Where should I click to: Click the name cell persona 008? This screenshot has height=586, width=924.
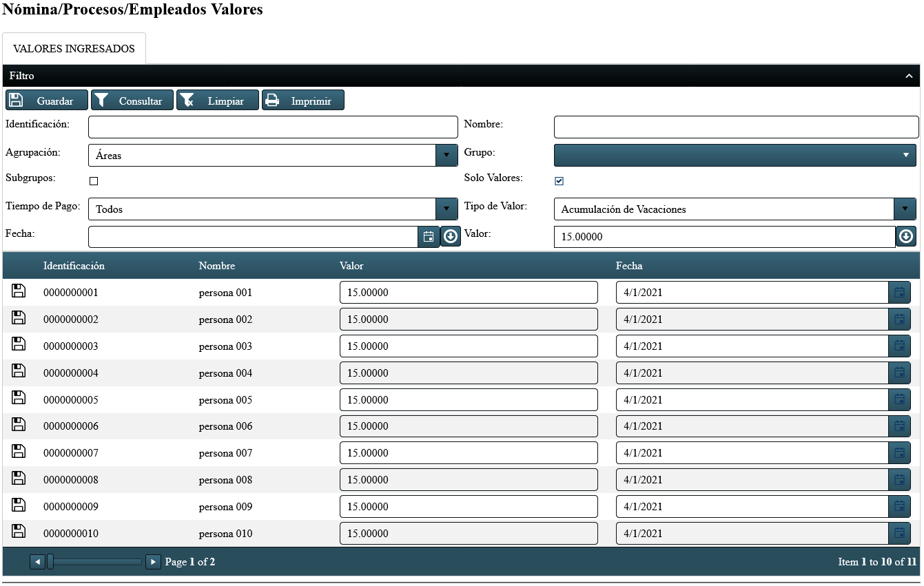[226, 480]
